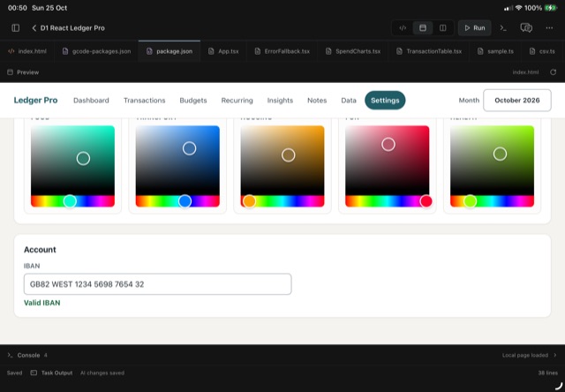This screenshot has height=392, width=565.
Task: Open the index.html file tab
Action: click(x=27, y=51)
